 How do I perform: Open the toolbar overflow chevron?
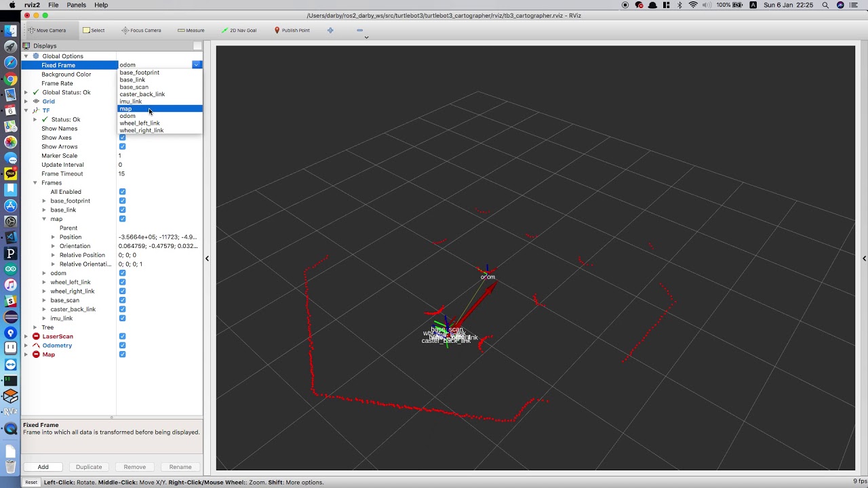tap(366, 37)
